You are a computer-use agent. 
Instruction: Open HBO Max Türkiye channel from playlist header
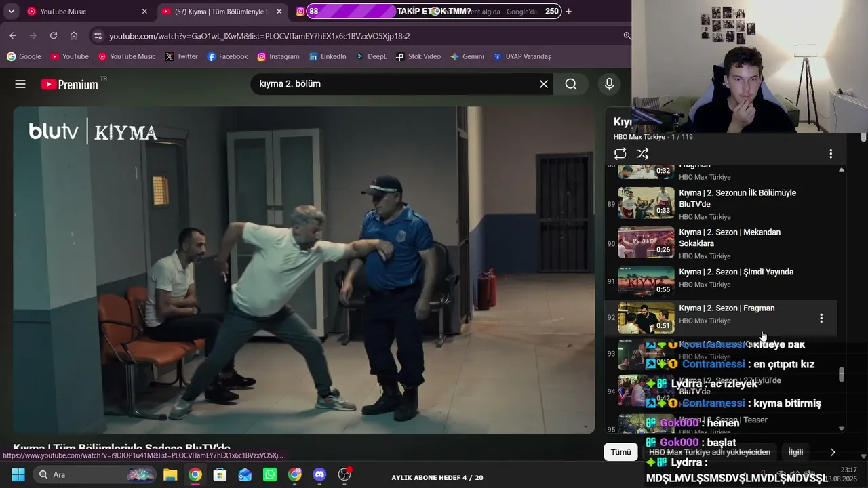pos(639,137)
